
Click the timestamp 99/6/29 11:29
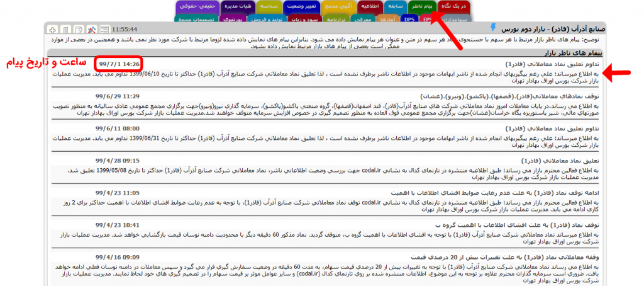tap(118, 96)
